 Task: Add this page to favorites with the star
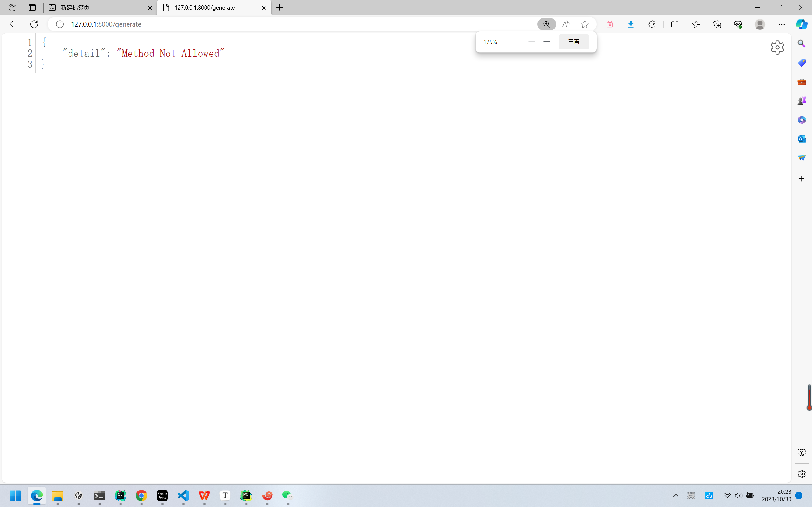(585, 24)
